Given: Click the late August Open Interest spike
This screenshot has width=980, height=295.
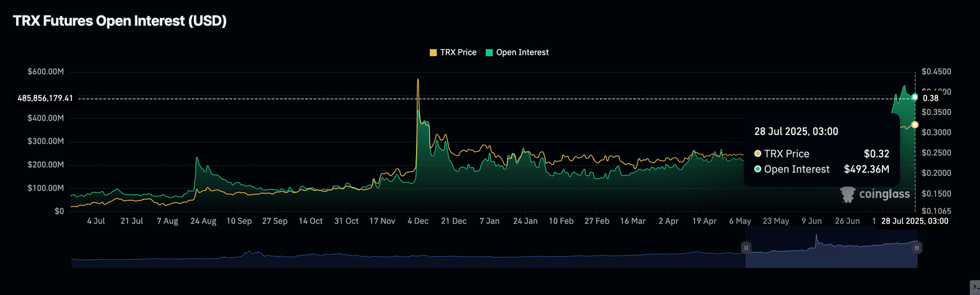Looking at the screenshot, I should tap(197, 157).
